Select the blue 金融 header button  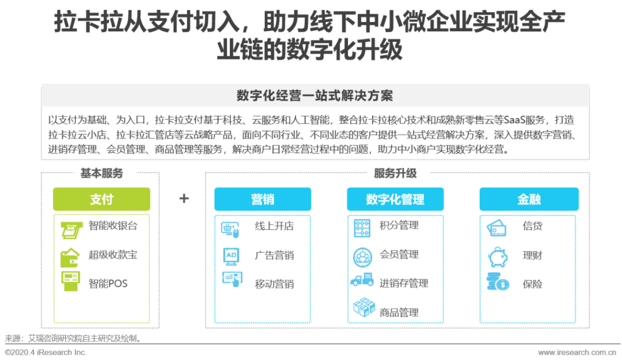click(x=529, y=199)
